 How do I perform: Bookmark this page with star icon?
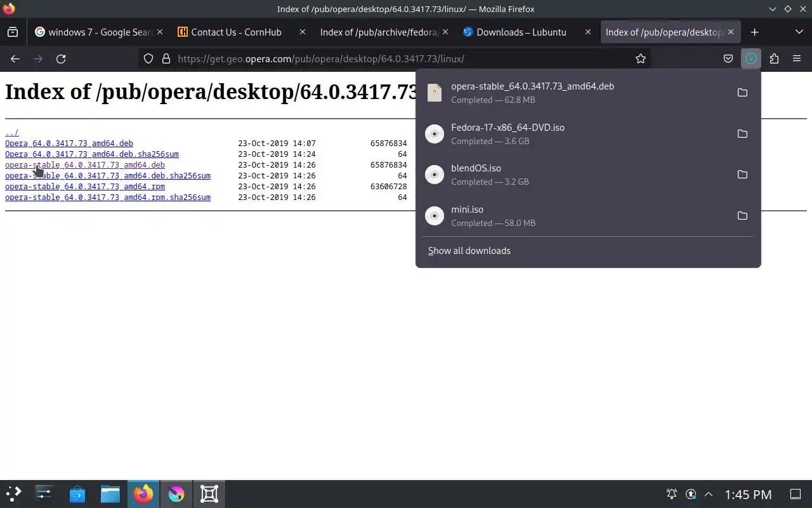click(641, 58)
